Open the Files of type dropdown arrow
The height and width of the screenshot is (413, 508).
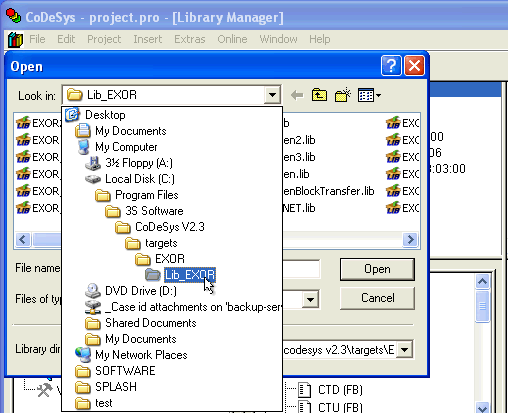click(x=310, y=299)
